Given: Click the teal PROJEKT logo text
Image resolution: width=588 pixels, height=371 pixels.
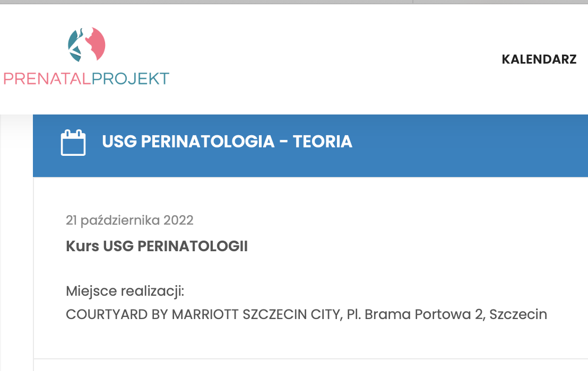Looking at the screenshot, I should 131,78.
